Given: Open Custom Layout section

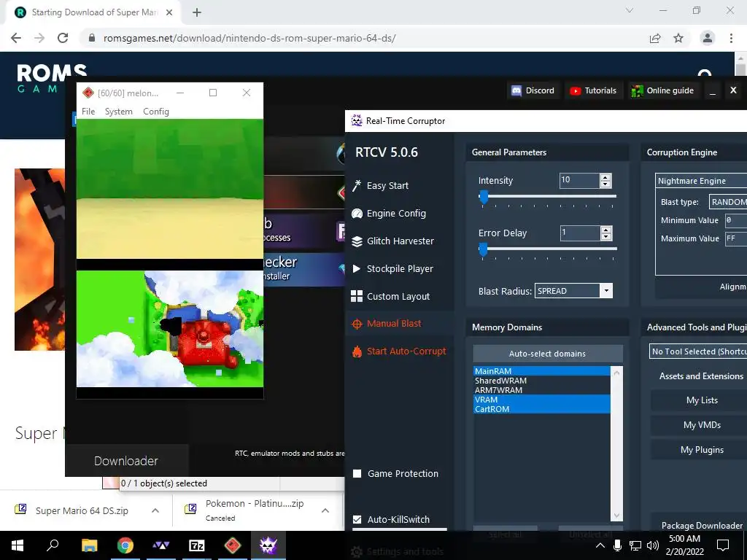Looking at the screenshot, I should pos(390,296).
